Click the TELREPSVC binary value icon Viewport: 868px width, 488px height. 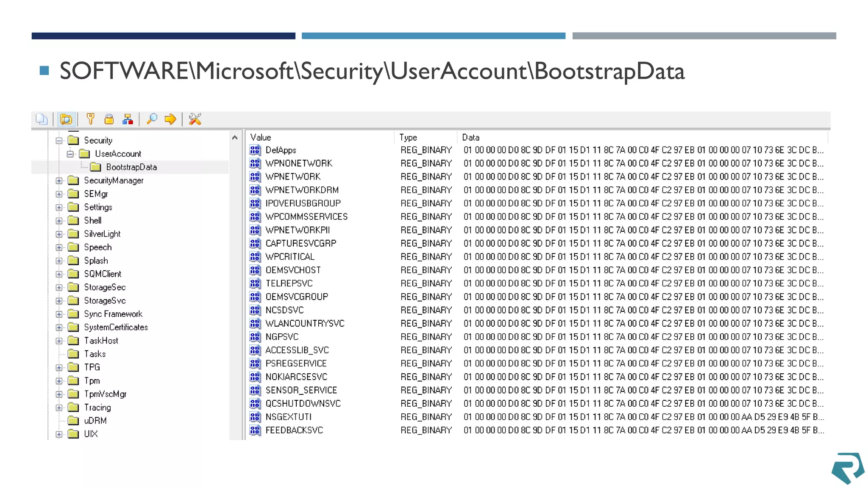[x=255, y=283]
